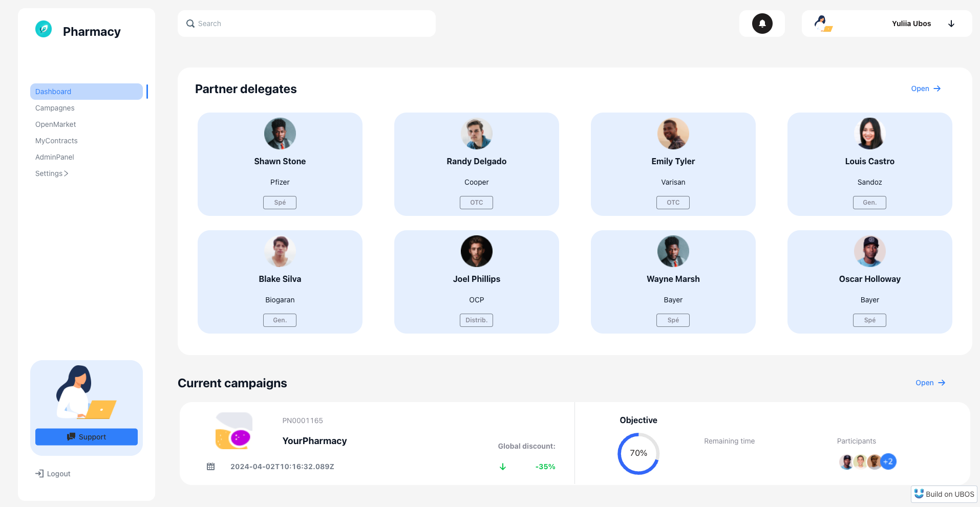Screen dimensions: 980x507
Task: Click the calendar icon beside campaign date
Action: point(210,467)
